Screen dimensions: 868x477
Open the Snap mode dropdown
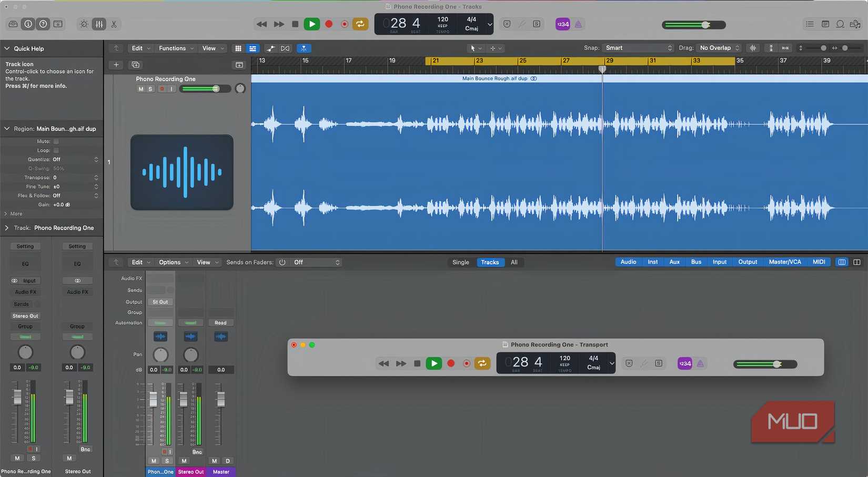(x=638, y=47)
